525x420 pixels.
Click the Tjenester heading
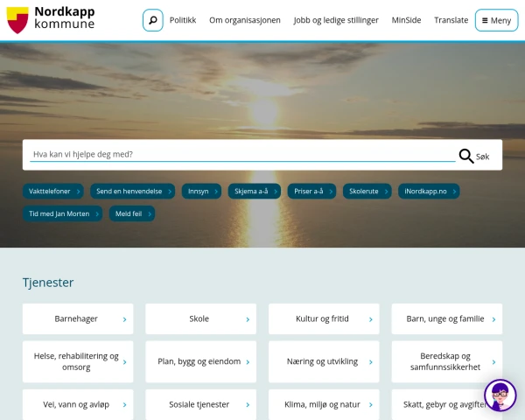tap(48, 283)
